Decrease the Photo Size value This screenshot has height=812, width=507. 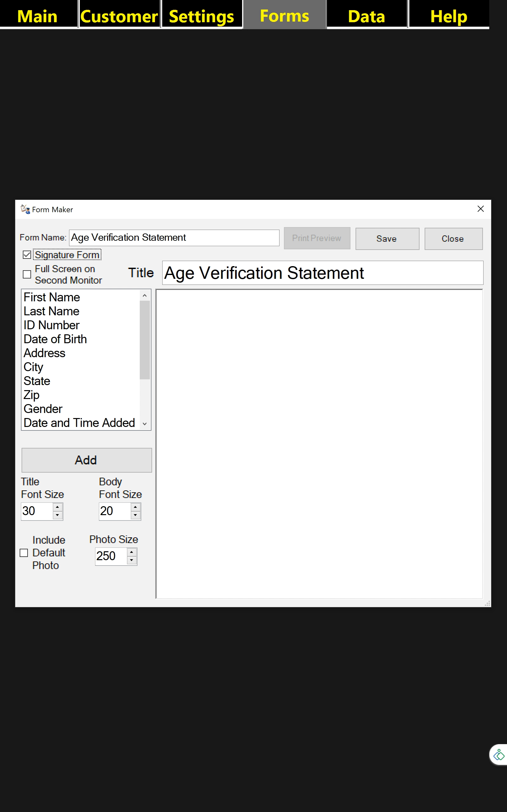pyautogui.click(x=132, y=560)
